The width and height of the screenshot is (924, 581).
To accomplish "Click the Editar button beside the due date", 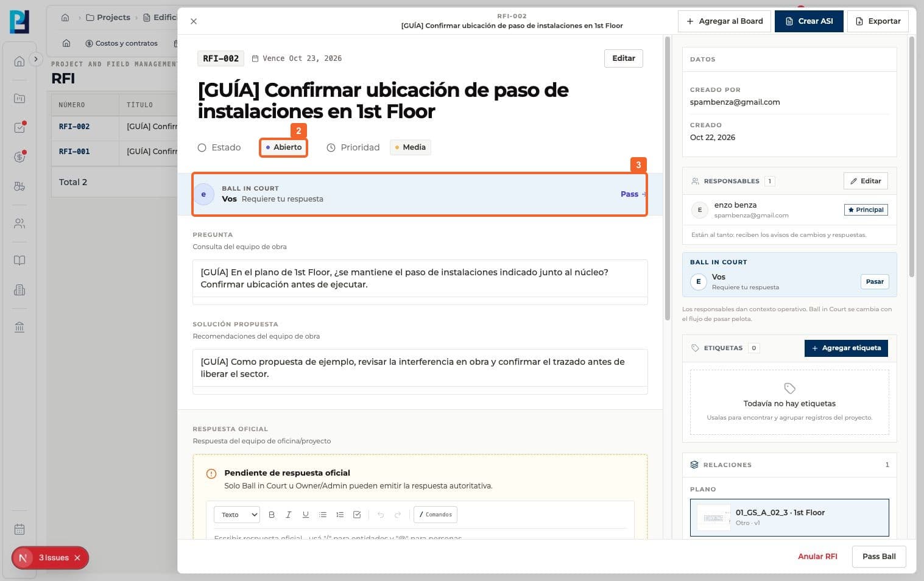I will coord(623,58).
